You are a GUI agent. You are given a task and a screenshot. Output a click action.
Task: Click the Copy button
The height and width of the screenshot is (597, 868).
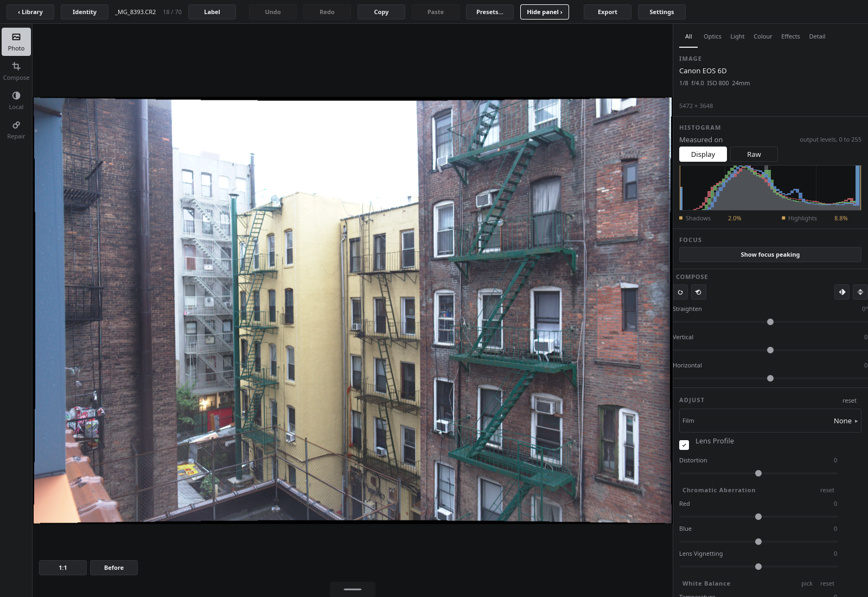381,12
